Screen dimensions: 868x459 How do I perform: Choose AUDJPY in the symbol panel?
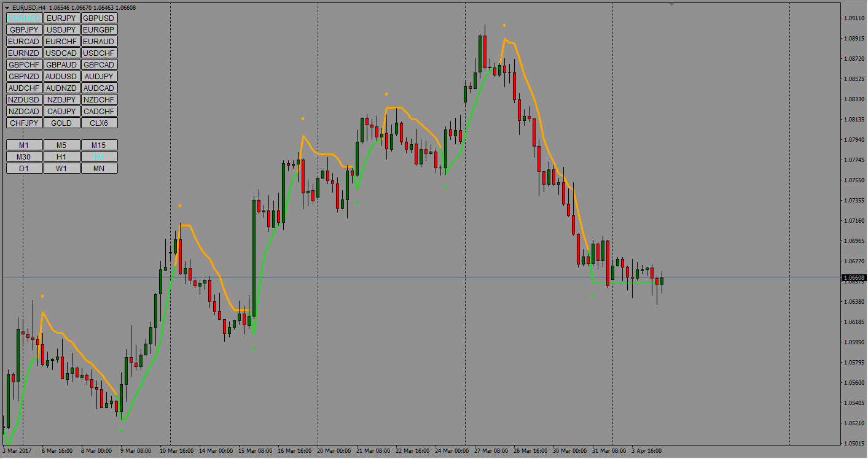99,76
